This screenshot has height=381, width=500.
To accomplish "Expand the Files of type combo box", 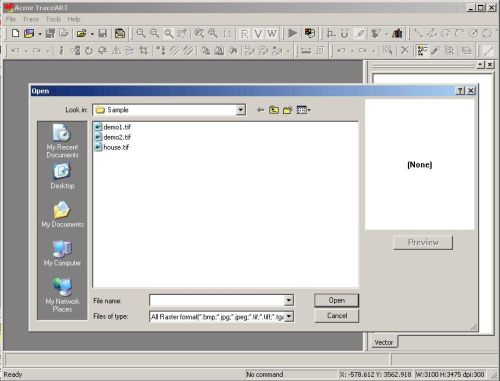I will coord(289,316).
